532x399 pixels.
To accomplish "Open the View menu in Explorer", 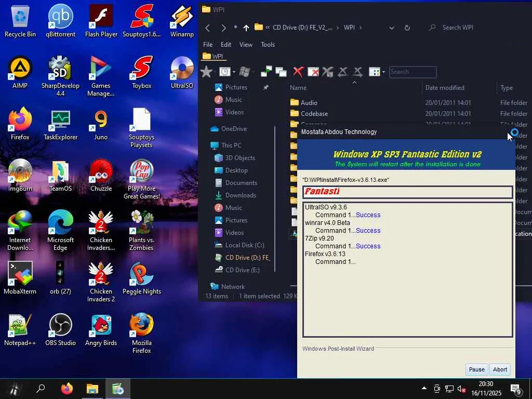I will tap(246, 45).
